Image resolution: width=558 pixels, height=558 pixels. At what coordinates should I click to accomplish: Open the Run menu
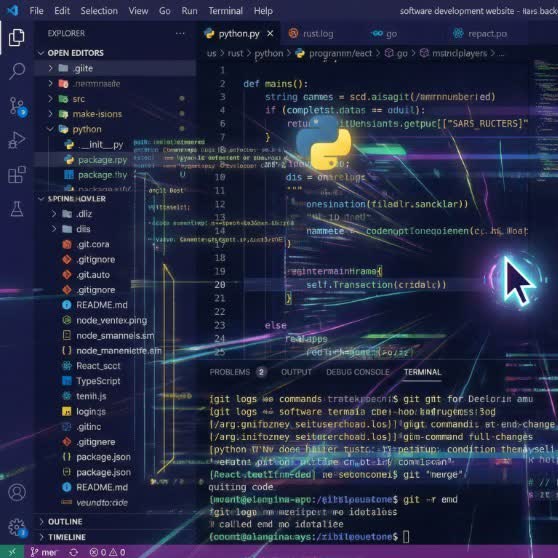(189, 11)
